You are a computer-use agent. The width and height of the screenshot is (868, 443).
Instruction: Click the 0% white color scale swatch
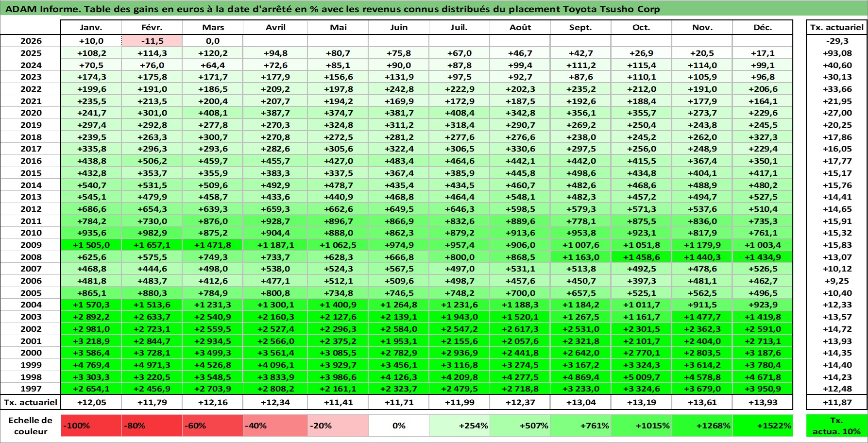pos(399,426)
